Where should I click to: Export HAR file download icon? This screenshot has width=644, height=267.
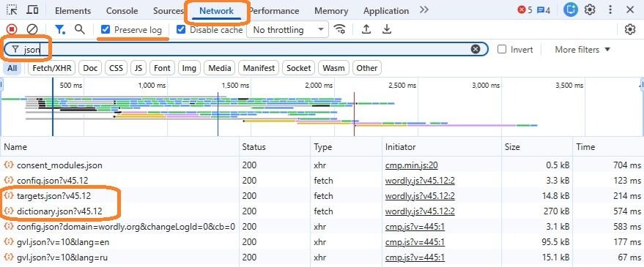[x=387, y=29]
